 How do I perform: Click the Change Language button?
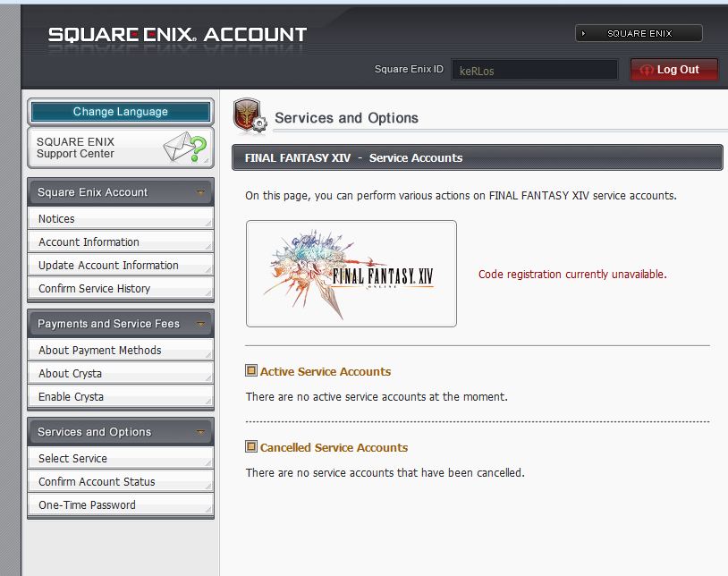click(x=121, y=112)
